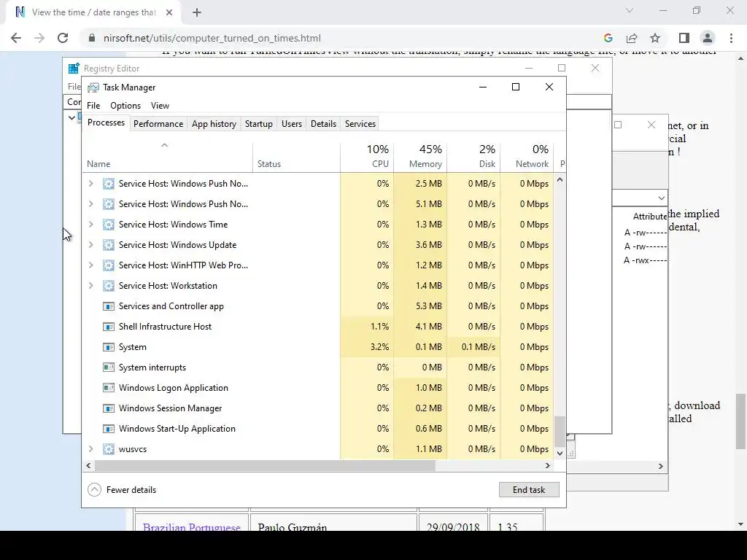Viewport: 747px width, 560px height.
Task: Open the Chrome profile avatar icon
Action: pos(708,38)
